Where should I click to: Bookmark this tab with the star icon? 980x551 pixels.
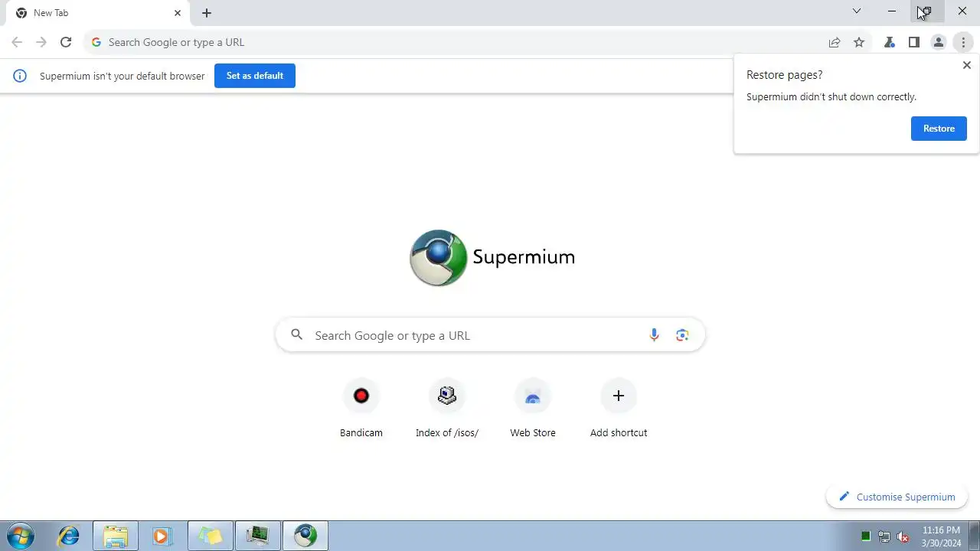859,42
